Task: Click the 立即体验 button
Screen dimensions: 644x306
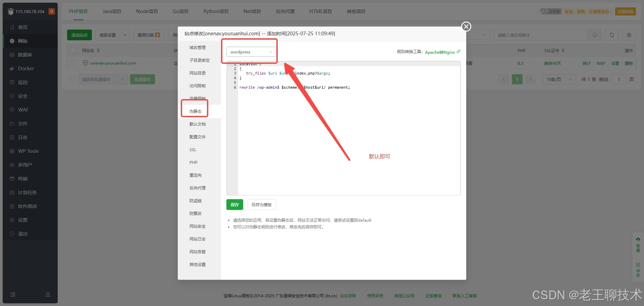Action: [626, 11]
